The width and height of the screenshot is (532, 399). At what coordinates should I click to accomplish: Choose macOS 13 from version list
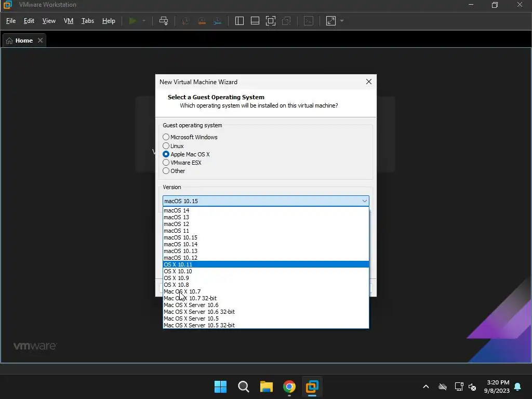[265, 217]
